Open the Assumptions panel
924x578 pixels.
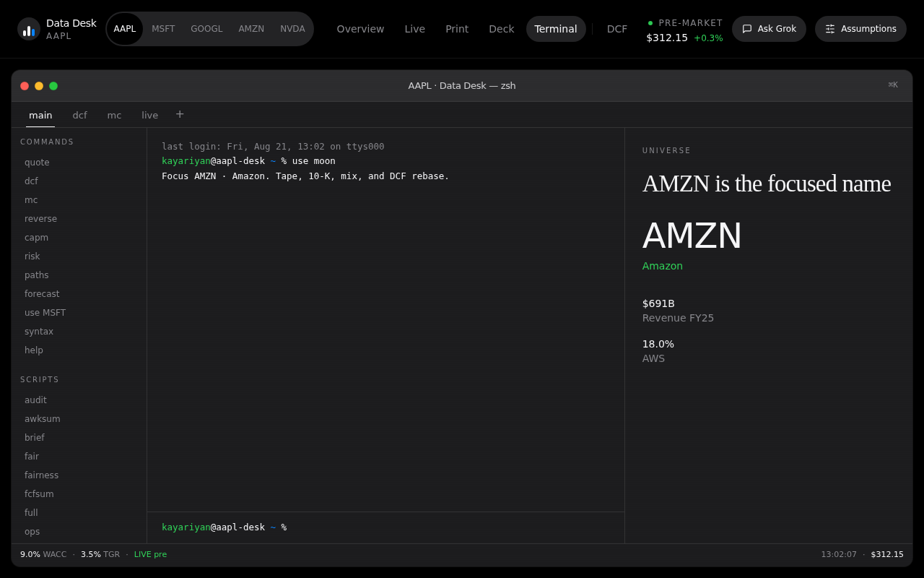860,29
